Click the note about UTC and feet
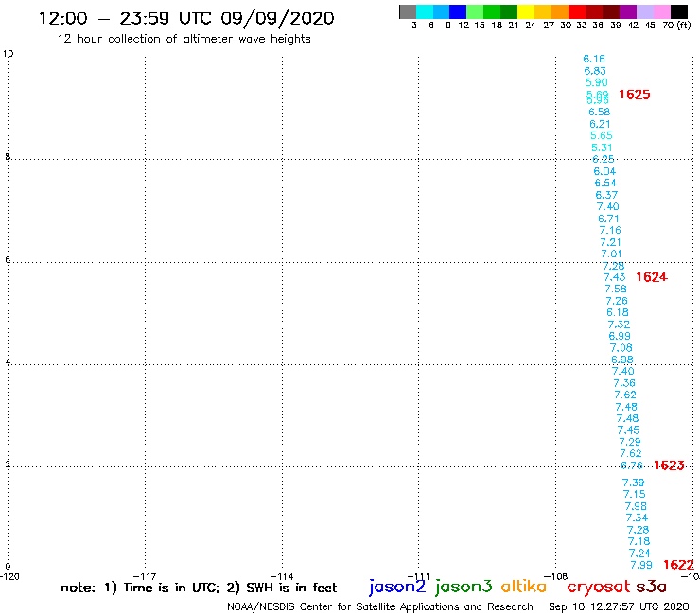Viewport: 700px width, 615px height. 199,588
